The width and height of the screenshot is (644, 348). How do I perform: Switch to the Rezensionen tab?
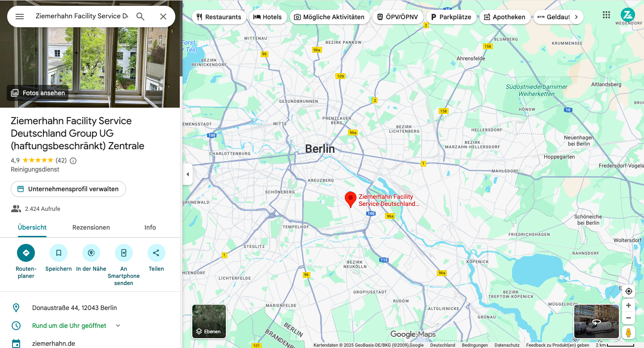[x=91, y=227]
